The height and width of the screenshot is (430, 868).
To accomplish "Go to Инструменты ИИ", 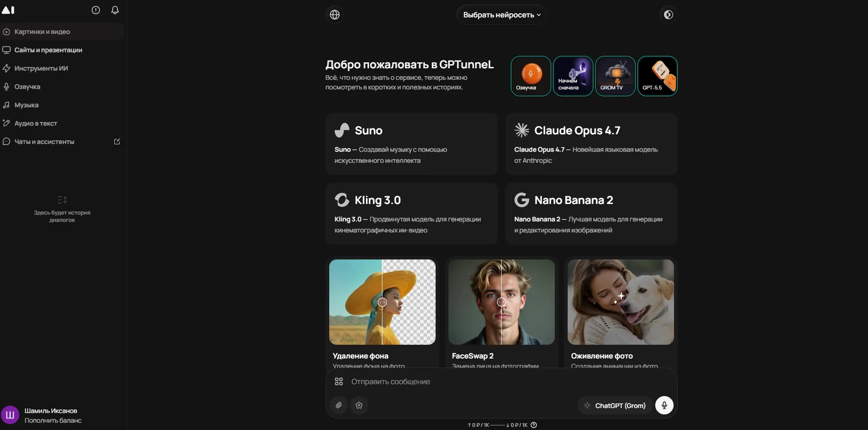I will [62, 68].
